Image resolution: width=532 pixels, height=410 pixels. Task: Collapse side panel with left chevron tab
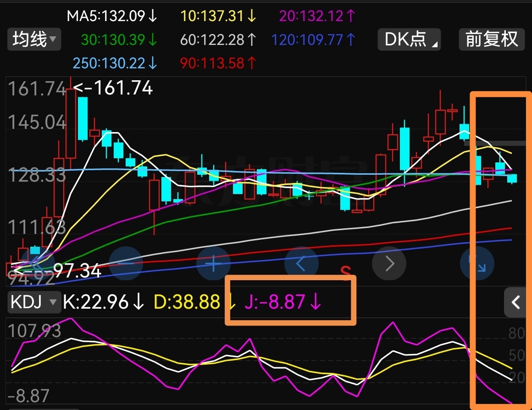tap(516, 302)
